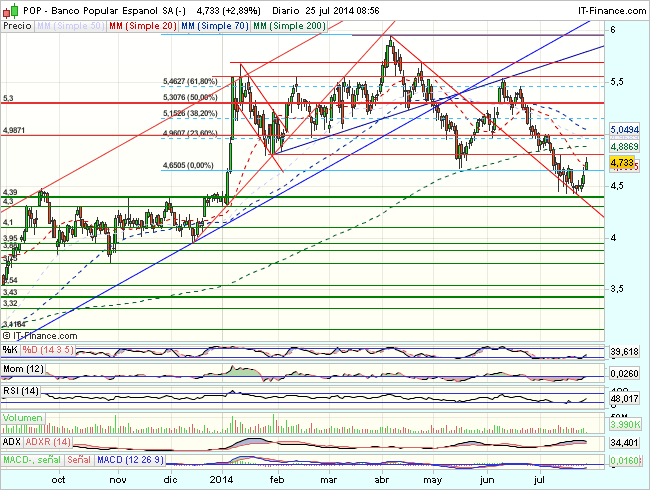The image size is (650, 490).
Task: Click the jul date axis label
Action: (539, 480)
